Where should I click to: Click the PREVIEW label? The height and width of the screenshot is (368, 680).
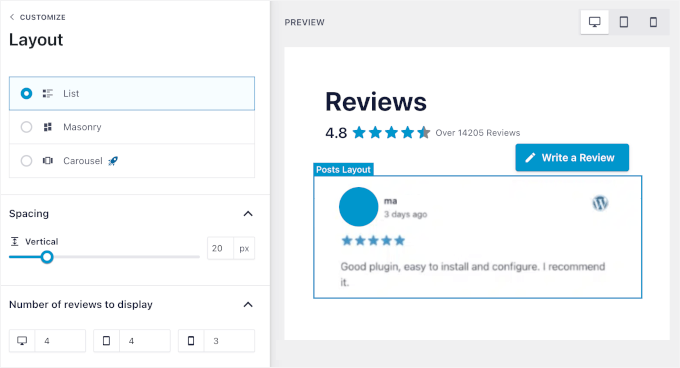304,23
